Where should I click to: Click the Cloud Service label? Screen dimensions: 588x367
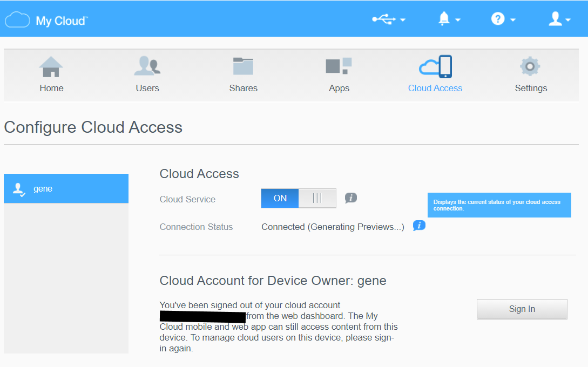187,200
